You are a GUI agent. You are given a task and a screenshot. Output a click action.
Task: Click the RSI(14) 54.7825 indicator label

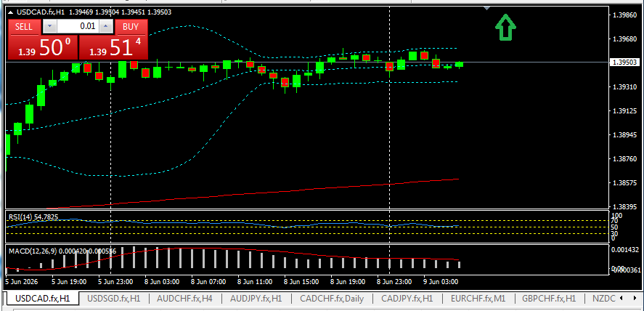point(33,217)
